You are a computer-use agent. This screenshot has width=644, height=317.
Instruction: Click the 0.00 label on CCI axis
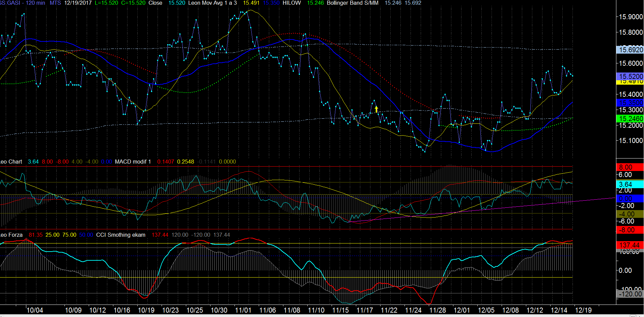pyautogui.click(x=625, y=270)
